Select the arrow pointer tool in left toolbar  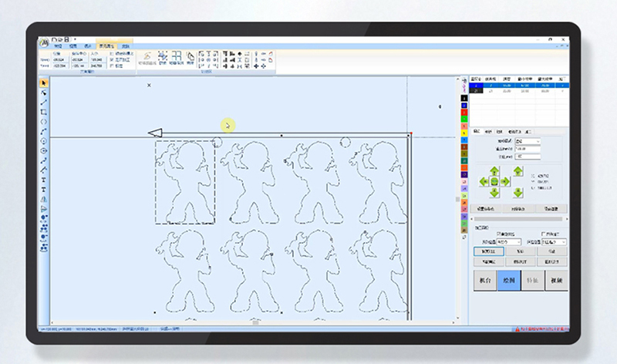click(44, 83)
